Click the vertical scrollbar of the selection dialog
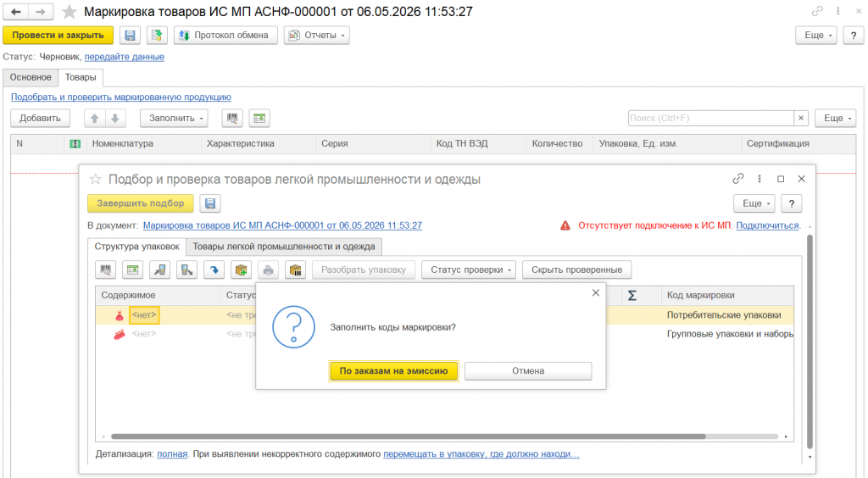The height and width of the screenshot is (478, 868). (x=810, y=341)
